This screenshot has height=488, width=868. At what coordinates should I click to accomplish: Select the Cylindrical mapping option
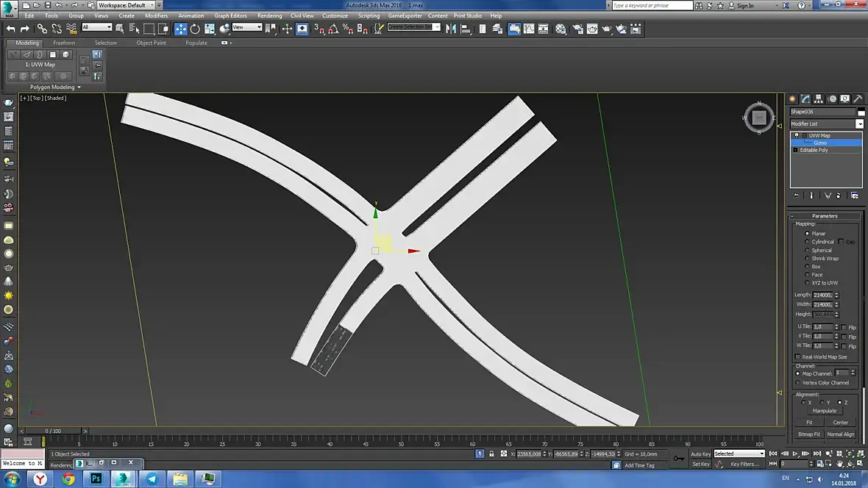807,242
